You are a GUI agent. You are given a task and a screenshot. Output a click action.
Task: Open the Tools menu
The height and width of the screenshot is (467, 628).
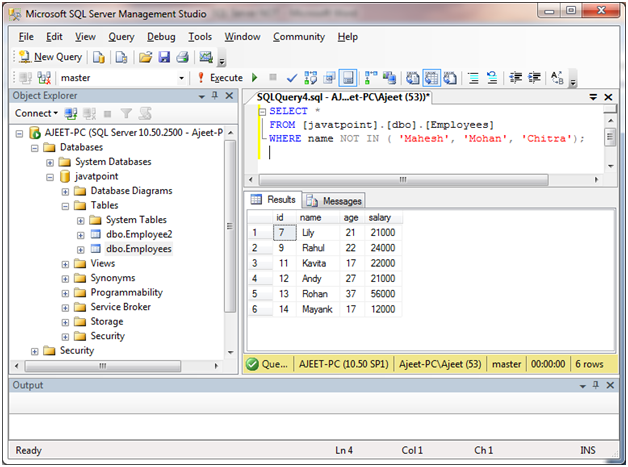coord(200,37)
